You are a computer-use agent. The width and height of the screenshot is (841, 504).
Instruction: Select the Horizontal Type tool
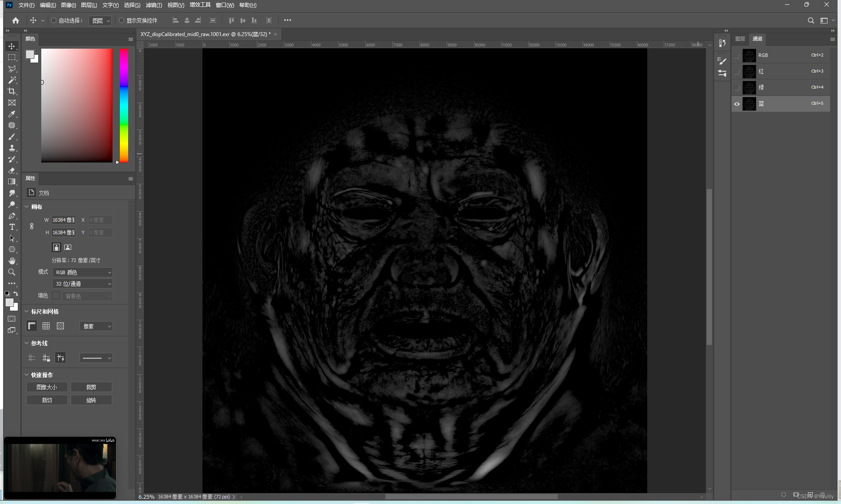[x=12, y=227]
